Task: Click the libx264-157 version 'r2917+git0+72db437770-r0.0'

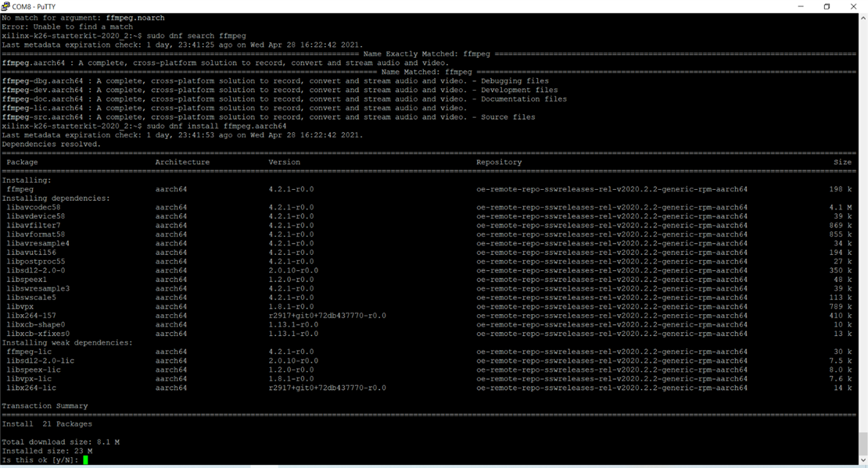Action: (x=328, y=316)
